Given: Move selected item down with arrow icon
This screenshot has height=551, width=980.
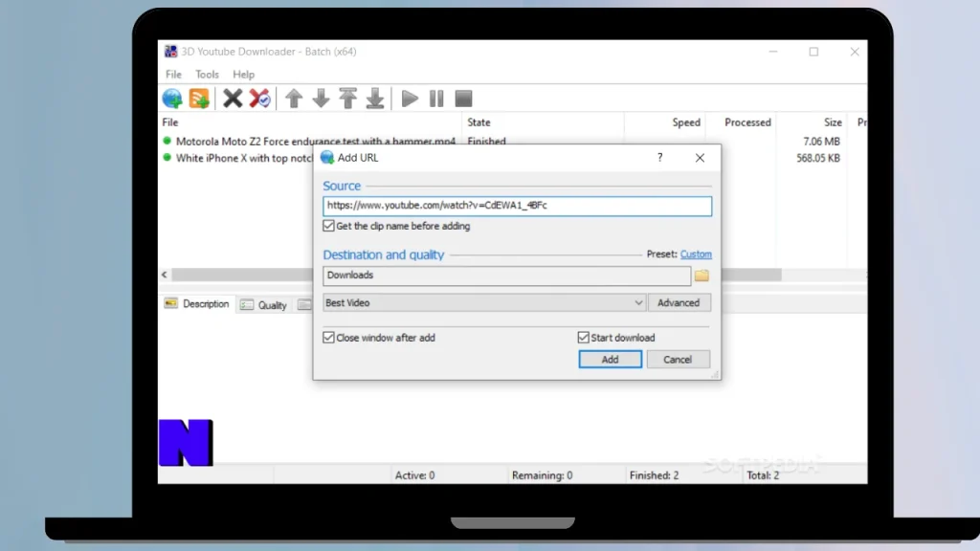Looking at the screenshot, I should click(x=321, y=99).
